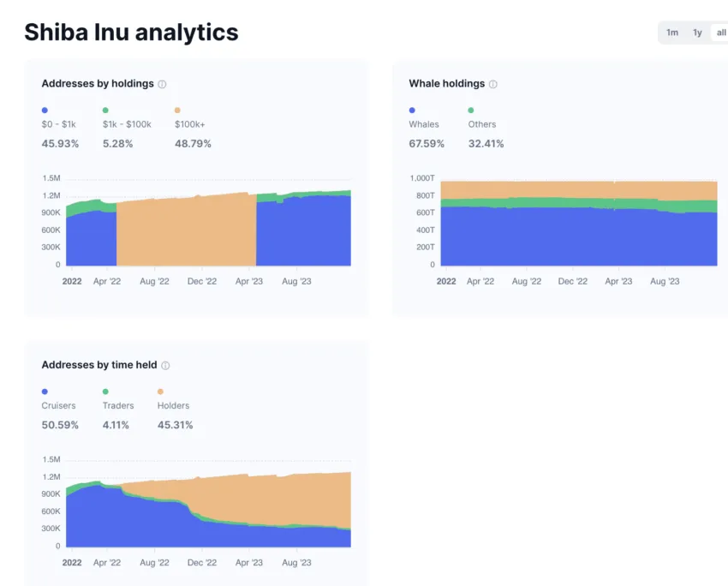Click info icon beside Addresses by time held
This screenshot has height=586, width=728.
point(165,366)
